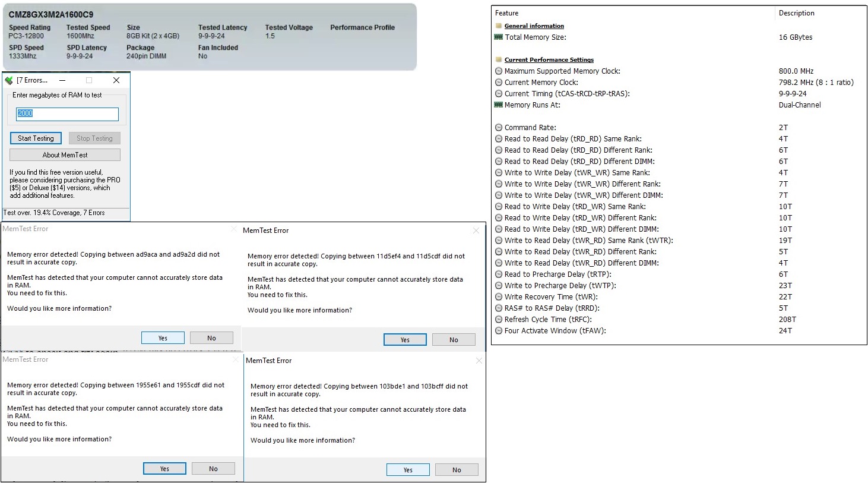Close the 103bde1 MemTest Error dialog

[479, 361]
